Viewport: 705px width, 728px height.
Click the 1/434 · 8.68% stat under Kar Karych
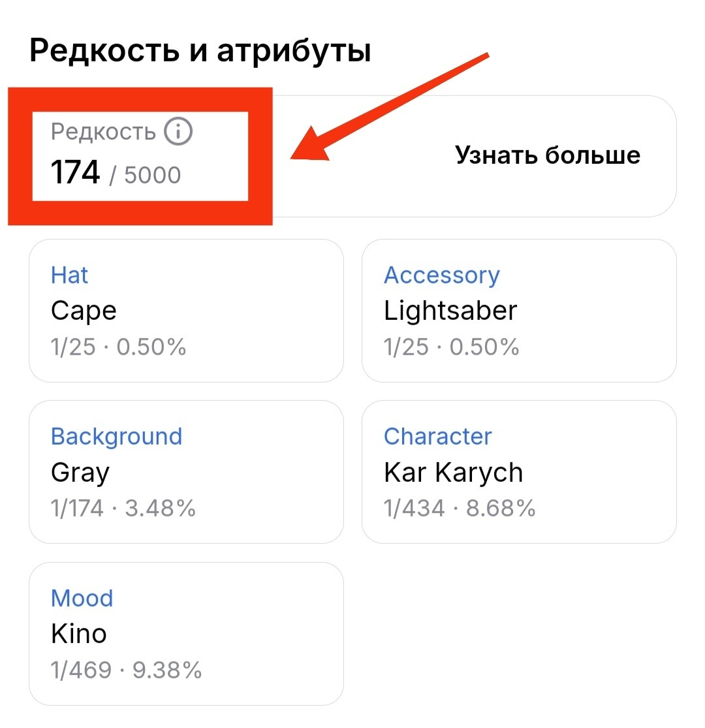tap(459, 508)
